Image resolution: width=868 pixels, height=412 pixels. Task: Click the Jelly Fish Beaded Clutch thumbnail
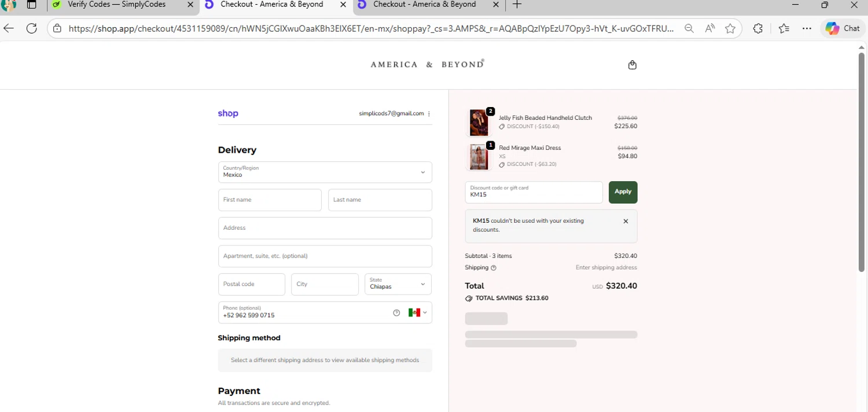(x=479, y=122)
